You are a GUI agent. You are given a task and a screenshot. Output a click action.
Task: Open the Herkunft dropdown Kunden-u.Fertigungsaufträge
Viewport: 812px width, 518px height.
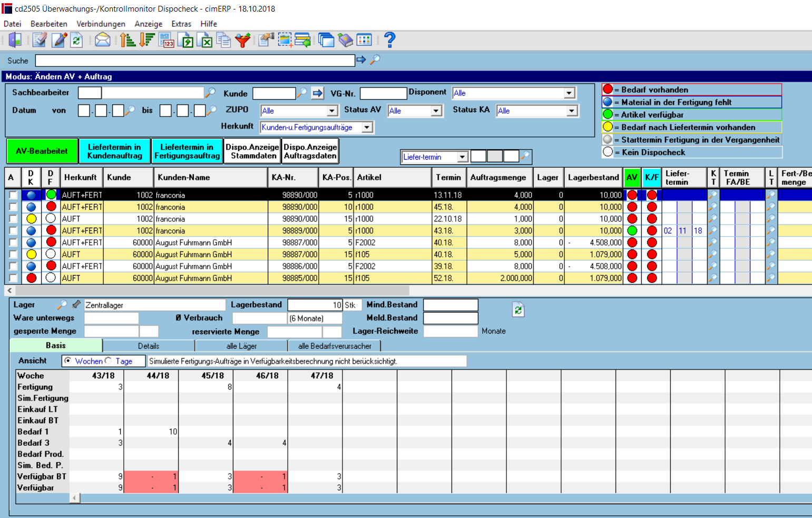coord(367,128)
